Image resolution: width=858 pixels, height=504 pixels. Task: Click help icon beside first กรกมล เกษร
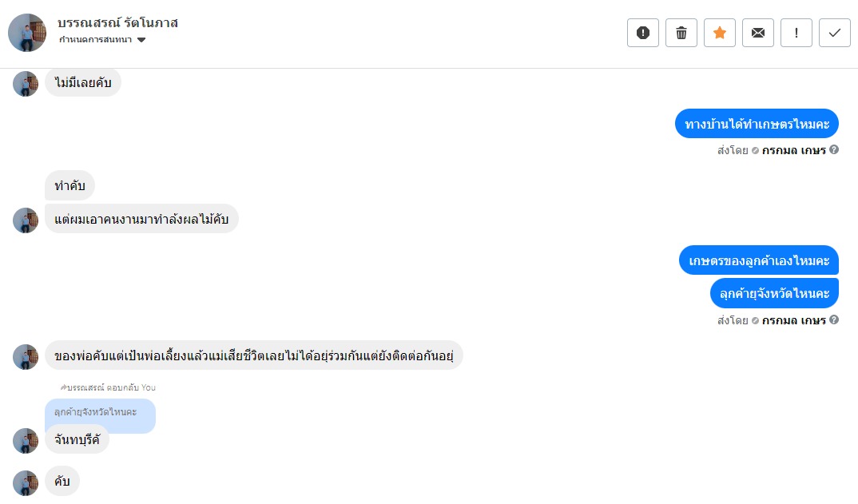click(834, 149)
